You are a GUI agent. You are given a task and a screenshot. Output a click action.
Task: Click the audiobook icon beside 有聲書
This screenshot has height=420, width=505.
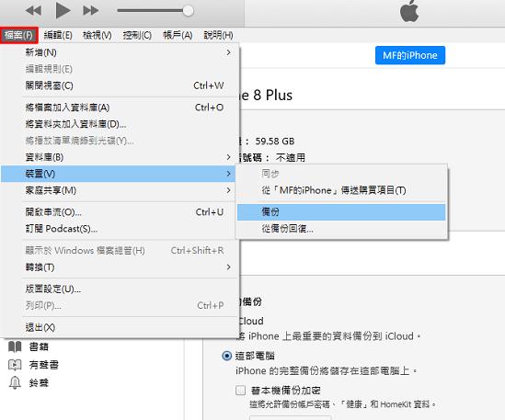pos(15,365)
